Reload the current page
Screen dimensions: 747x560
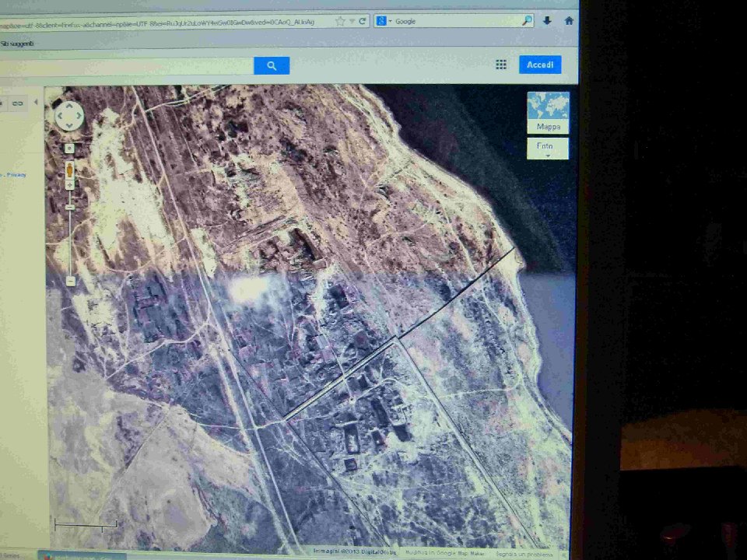coord(363,21)
